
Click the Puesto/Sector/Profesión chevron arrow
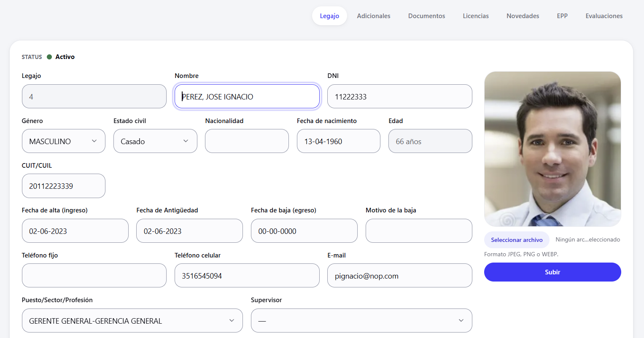(x=232, y=321)
